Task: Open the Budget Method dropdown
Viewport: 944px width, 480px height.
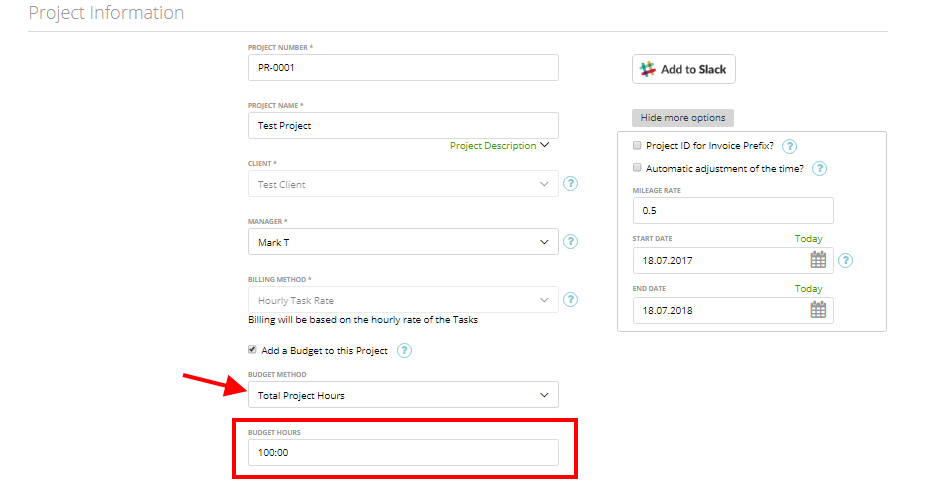Action: pyautogui.click(x=403, y=394)
